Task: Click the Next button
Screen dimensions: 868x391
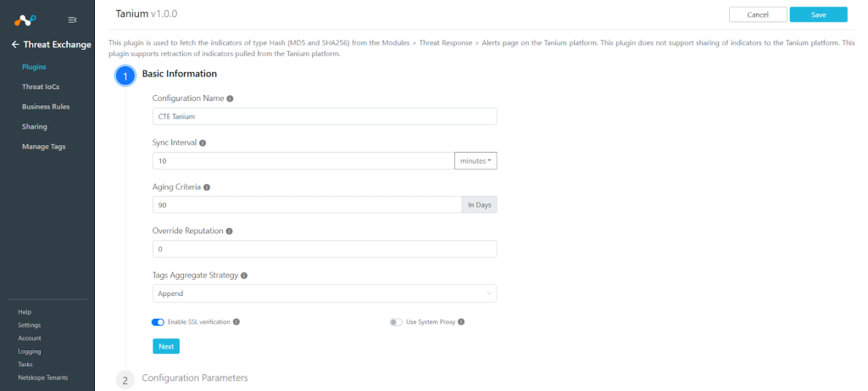Action: 166,346
